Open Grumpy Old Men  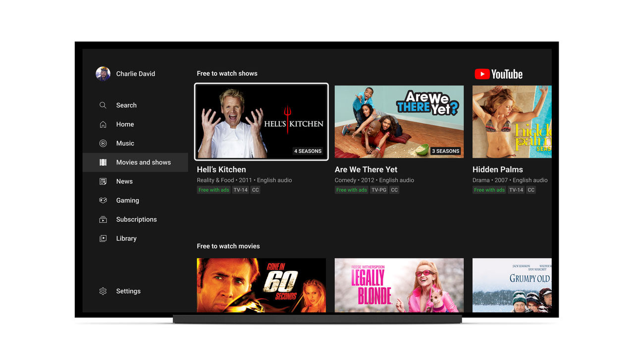[512, 285]
